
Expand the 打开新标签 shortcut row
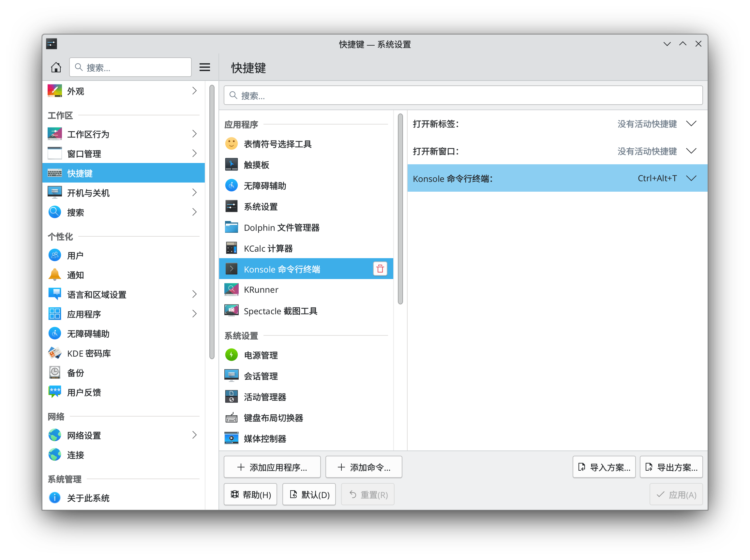pos(691,124)
